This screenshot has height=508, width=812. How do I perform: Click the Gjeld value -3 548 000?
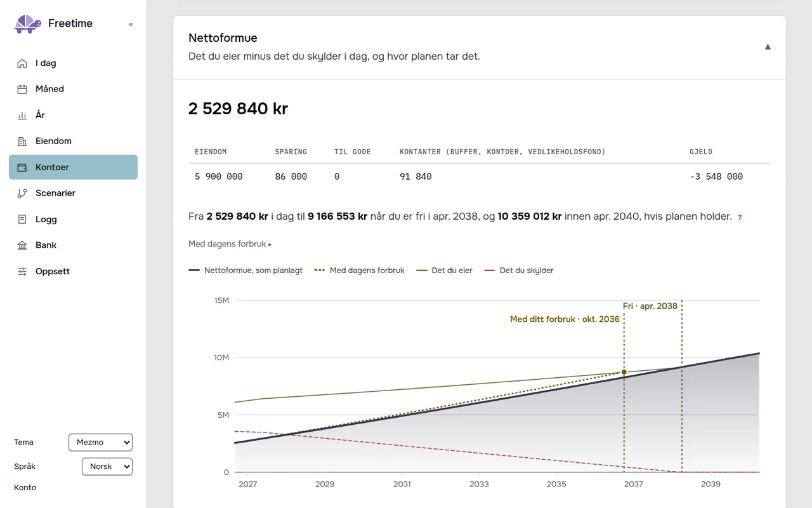pos(716,177)
